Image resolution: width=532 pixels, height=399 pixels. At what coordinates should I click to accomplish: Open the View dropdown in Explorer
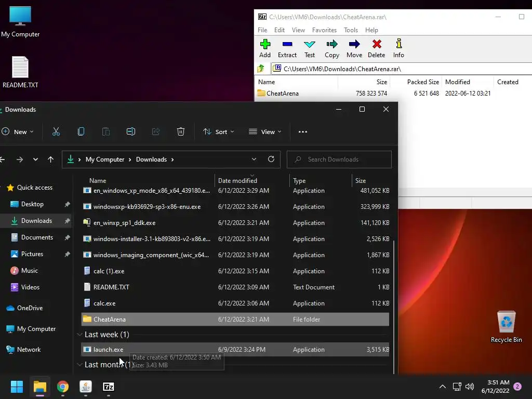click(265, 131)
